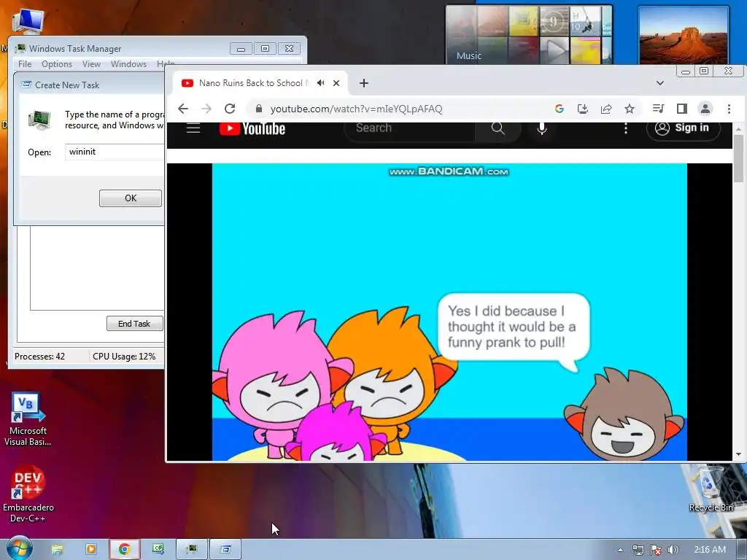This screenshot has width=747, height=560.
Task: Switch to Chrome in the taskbar
Action: (125, 550)
